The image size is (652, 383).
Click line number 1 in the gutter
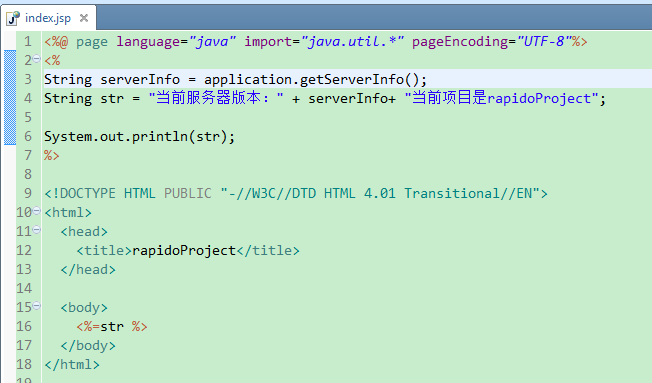tap(27, 42)
